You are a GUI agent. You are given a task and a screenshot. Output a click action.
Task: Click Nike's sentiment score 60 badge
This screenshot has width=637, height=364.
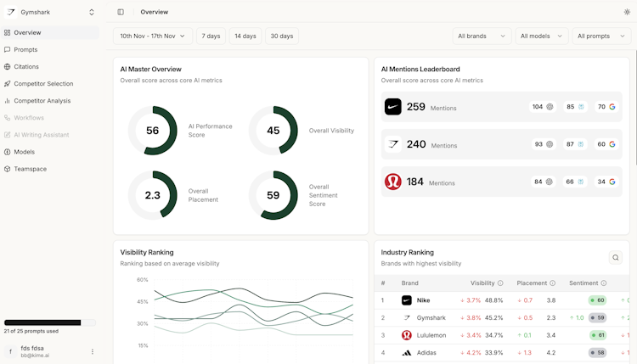(598, 300)
